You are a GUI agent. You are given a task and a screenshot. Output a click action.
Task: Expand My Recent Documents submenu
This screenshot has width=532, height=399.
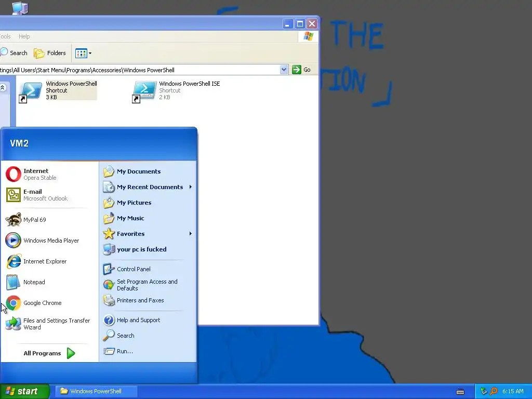[x=148, y=187]
